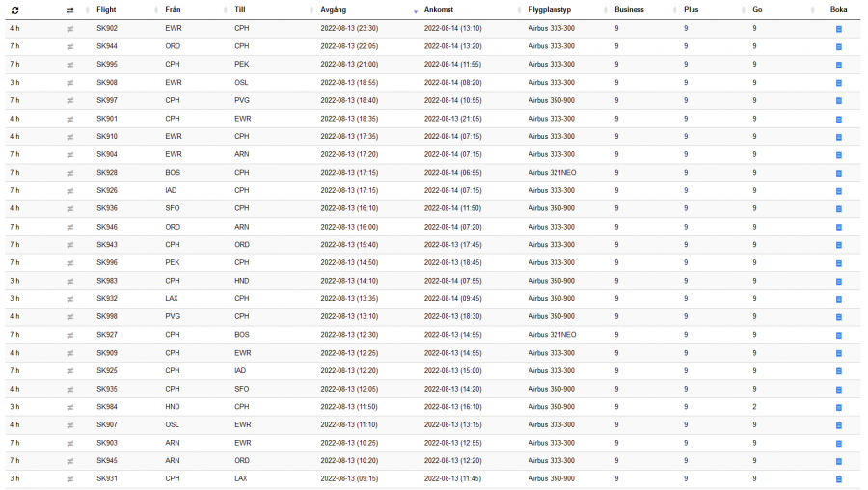The image size is (868, 490).
Task: Click the swap arrows icon in header
Action: click(69, 10)
